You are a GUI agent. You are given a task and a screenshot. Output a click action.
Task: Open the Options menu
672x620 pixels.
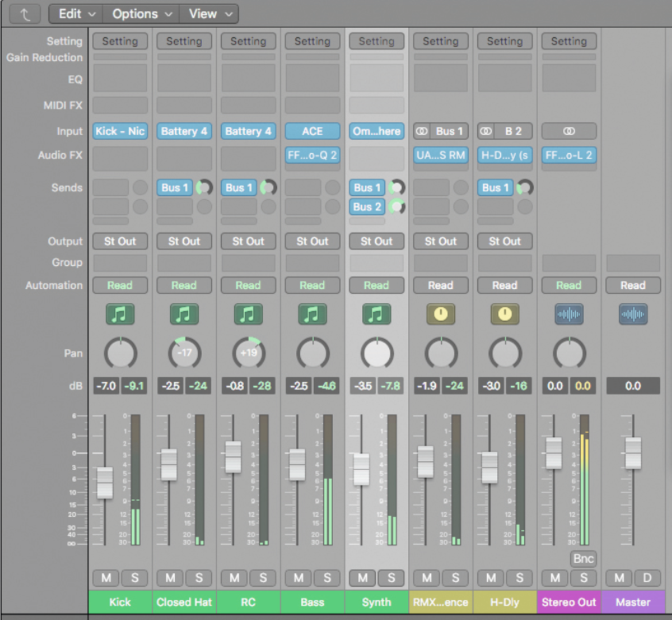[x=141, y=14]
